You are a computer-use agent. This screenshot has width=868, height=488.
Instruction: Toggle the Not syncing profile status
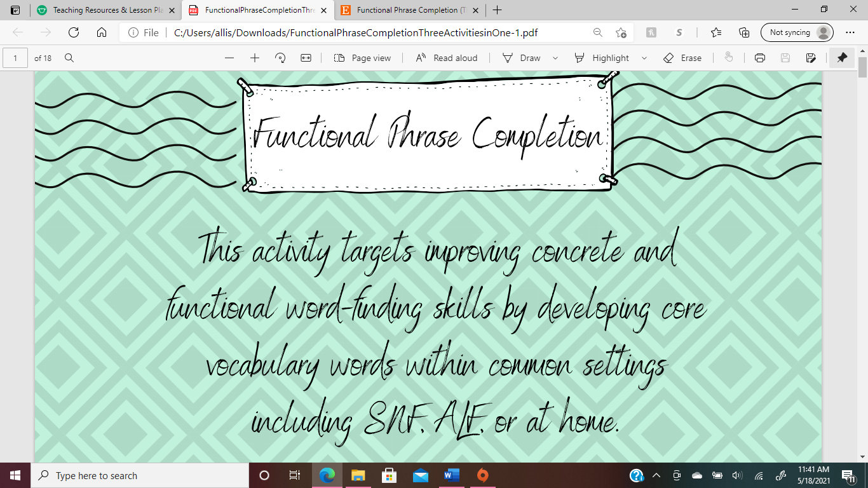(796, 31)
